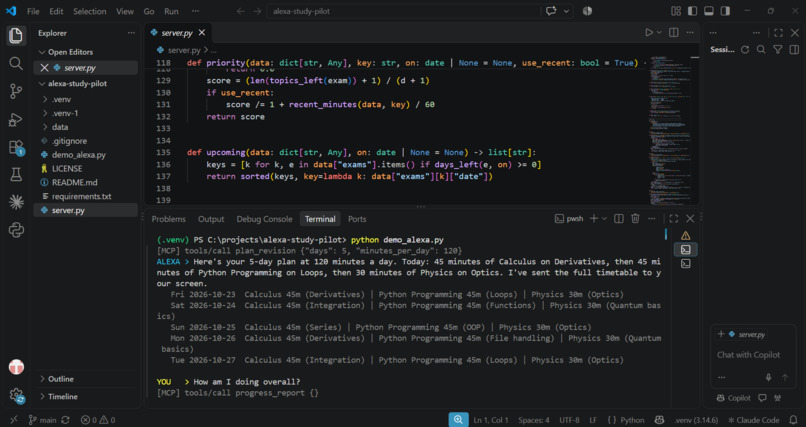The width and height of the screenshot is (806, 427).
Task: Open the Selection menu
Action: [89, 11]
